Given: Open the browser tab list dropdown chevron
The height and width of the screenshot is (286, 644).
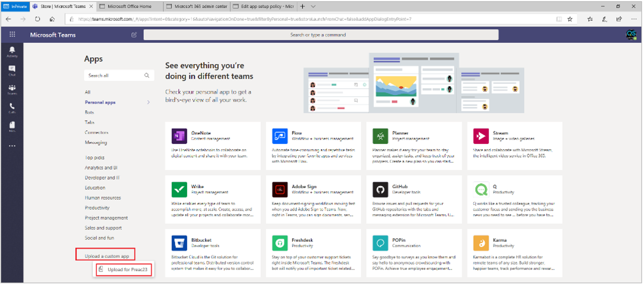Looking at the screenshot, I should 313,6.
